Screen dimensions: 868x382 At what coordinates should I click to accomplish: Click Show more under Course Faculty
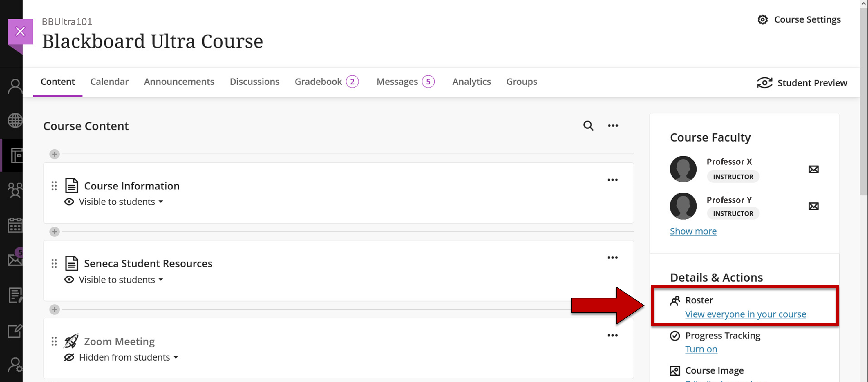point(693,231)
